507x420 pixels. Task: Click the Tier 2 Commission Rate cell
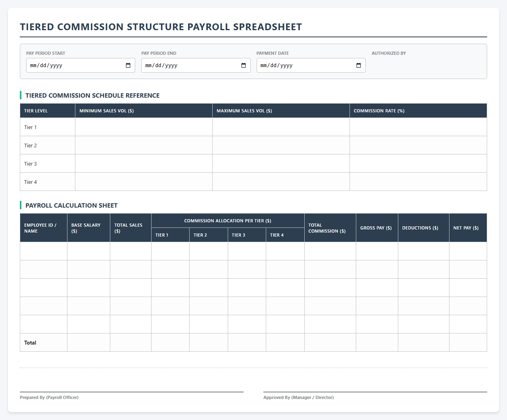[x=418, y=145]
